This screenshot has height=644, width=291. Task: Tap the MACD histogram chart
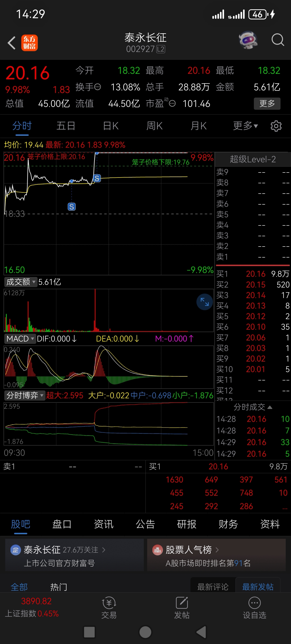click(109, 367)
